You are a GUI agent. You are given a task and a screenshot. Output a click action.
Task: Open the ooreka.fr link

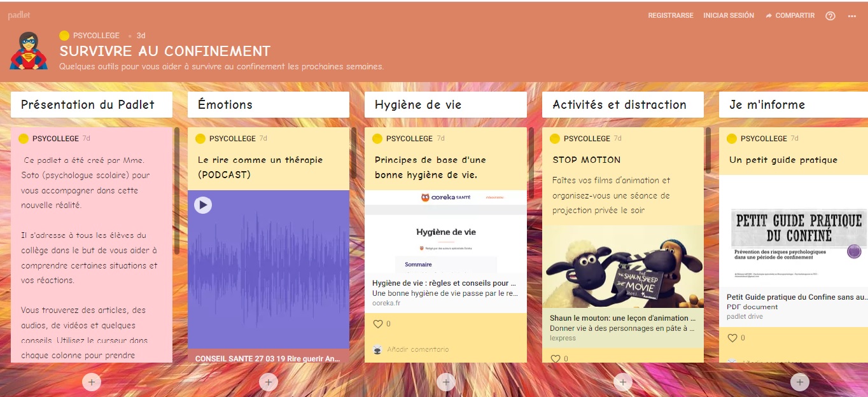click(386, 303)
